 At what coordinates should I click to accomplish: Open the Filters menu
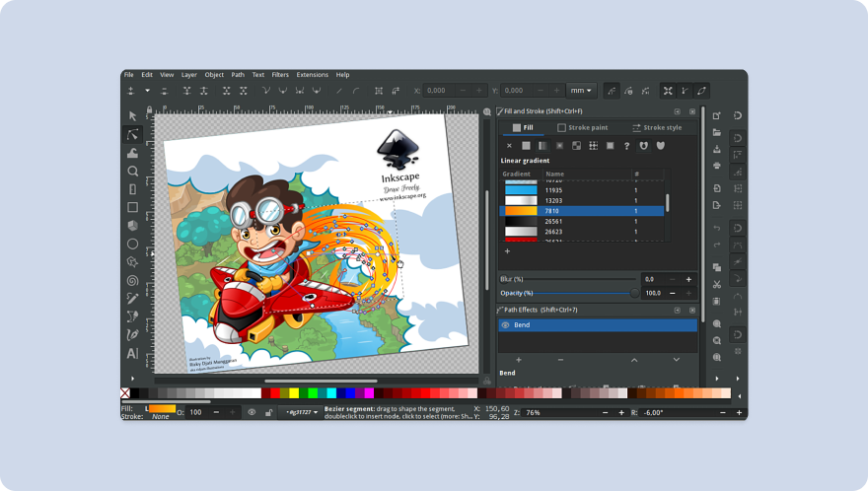pos(280,75)
